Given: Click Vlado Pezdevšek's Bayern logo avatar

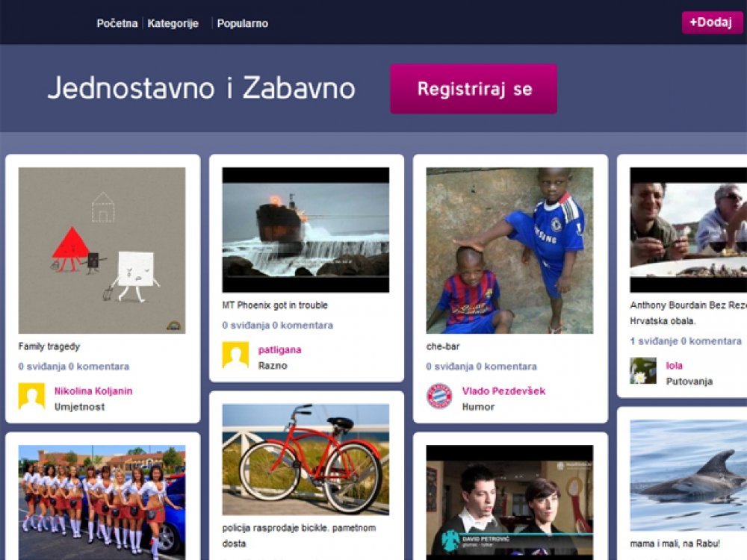Looking at the screenshot, I should click(439, 396).
